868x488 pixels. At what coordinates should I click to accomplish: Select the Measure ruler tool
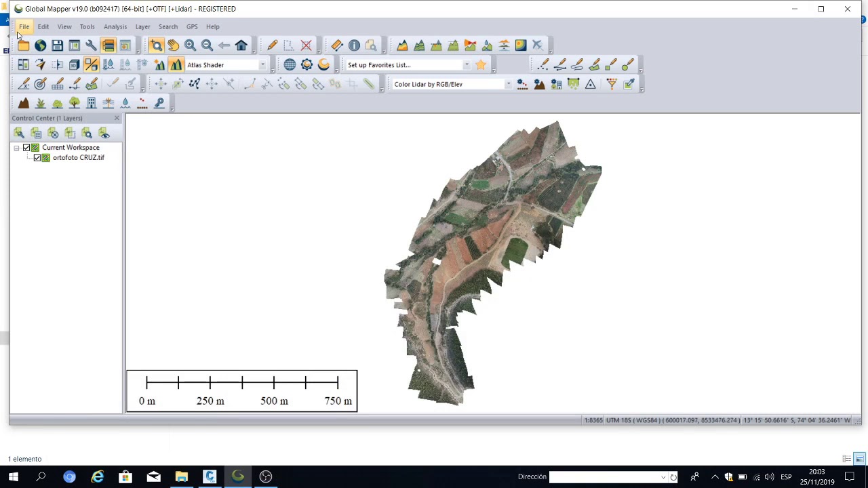pos(337,45)
